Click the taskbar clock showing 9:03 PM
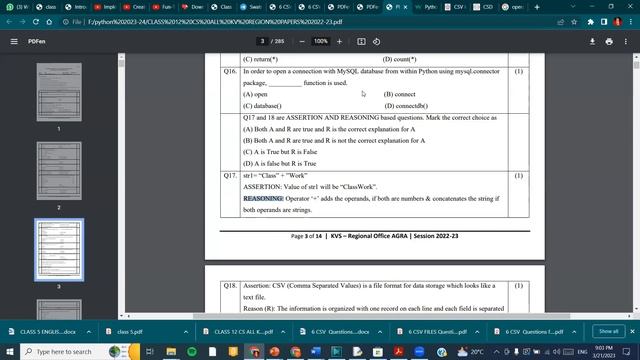The width and height of the screenshot is (640, 360). click(604, 351)
